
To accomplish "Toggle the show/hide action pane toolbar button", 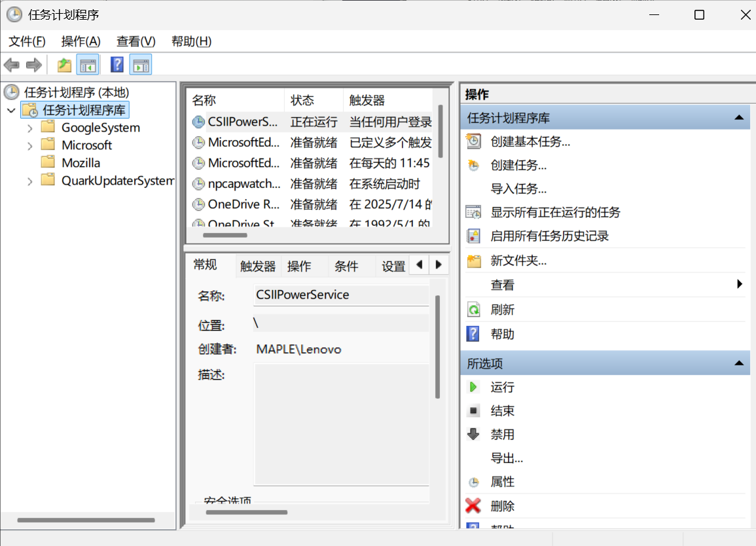I will [x=141, y=65].
